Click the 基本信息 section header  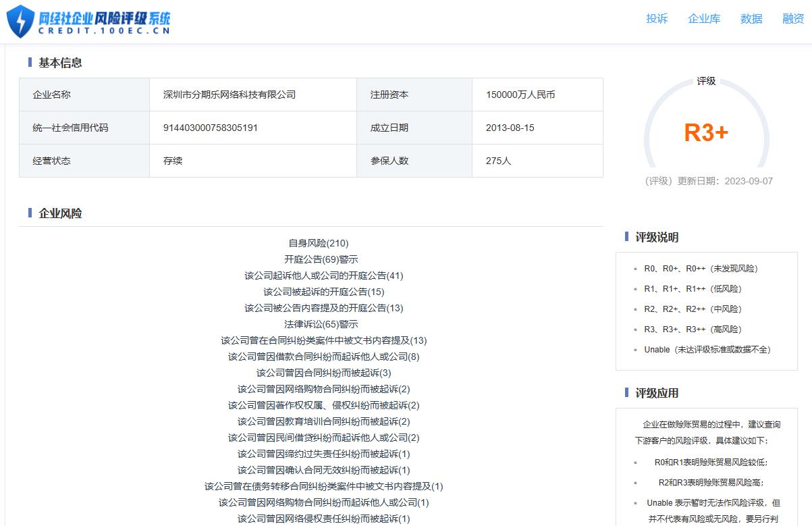click(x=62, y=63)
